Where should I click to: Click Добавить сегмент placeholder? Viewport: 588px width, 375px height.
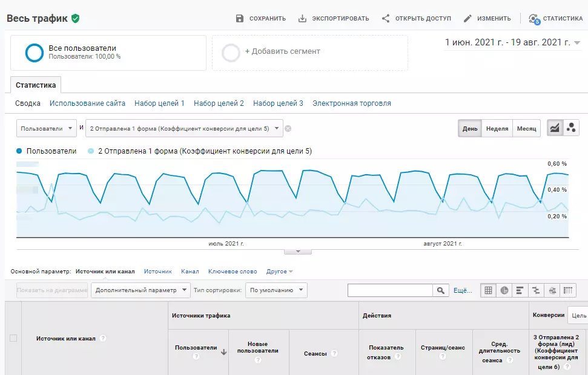[310, 53]
